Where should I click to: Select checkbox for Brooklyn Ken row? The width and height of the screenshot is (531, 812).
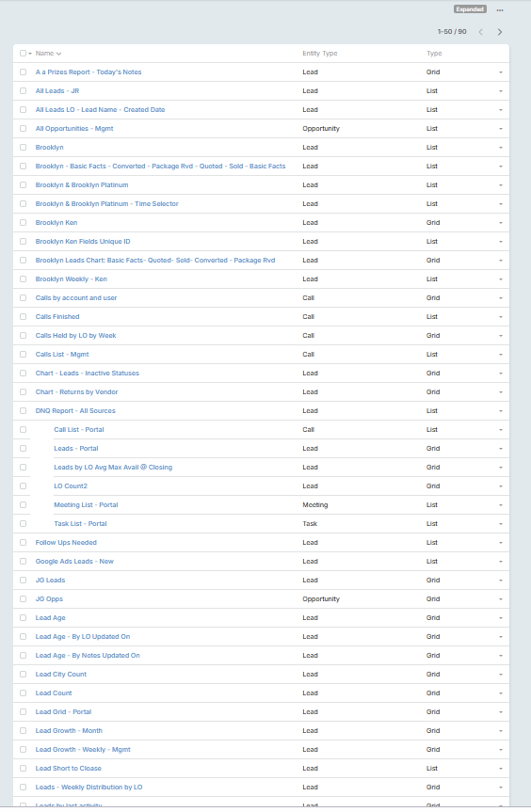click(x=23, y=223)
